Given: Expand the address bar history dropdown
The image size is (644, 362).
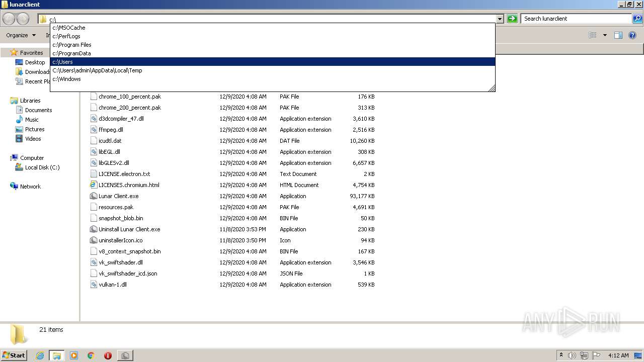Looking at the screenshot, I should tap(500, 19).
